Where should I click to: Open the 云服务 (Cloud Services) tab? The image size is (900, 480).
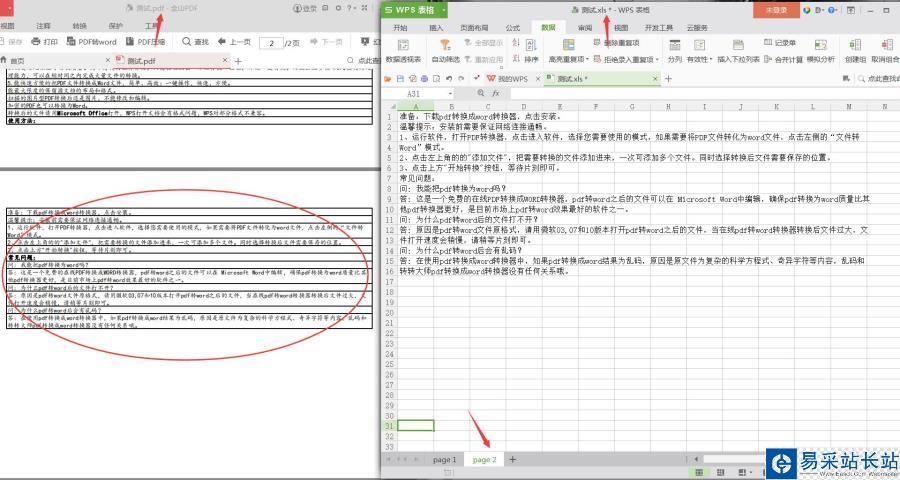(697, 28)
